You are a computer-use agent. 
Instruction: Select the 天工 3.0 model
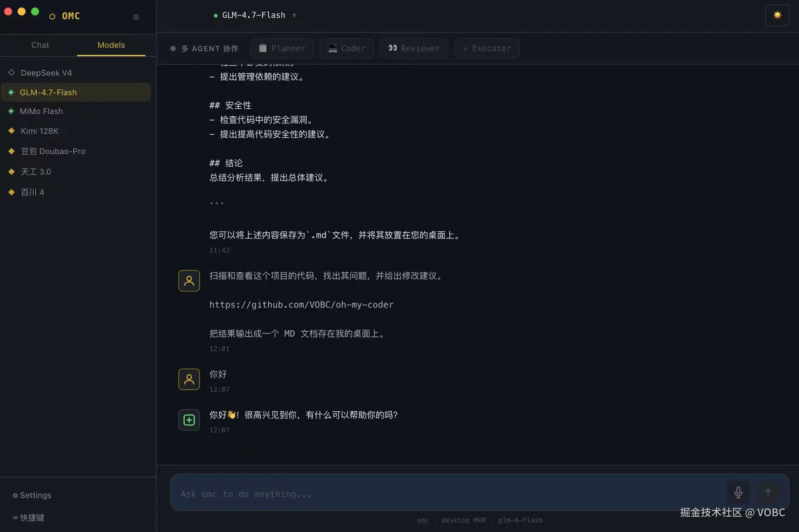(76, 172)
